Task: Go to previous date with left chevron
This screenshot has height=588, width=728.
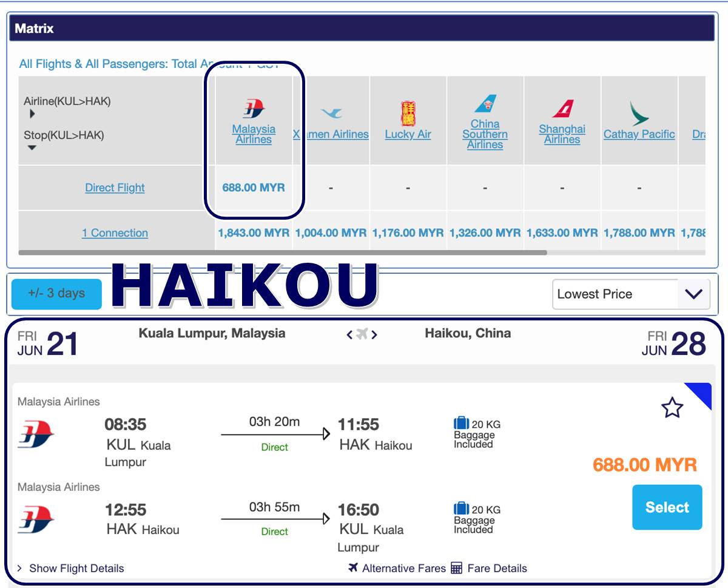Action: pyautogui.click(x=349, y=334)
